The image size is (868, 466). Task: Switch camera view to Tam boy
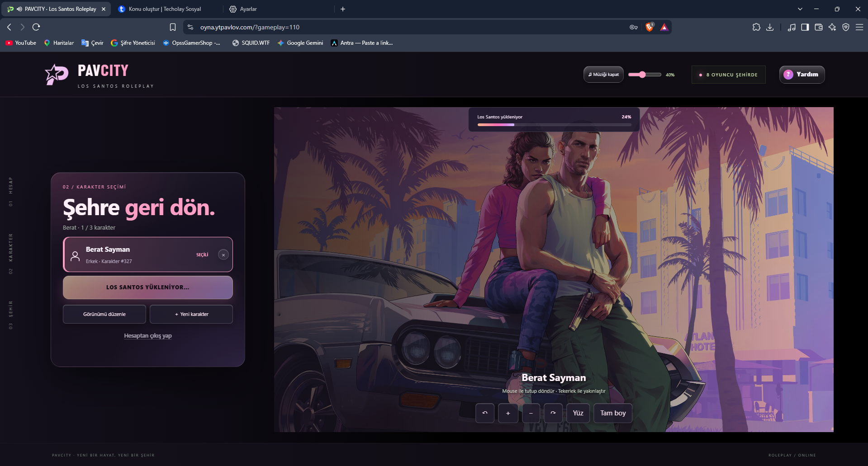[613, 413]
